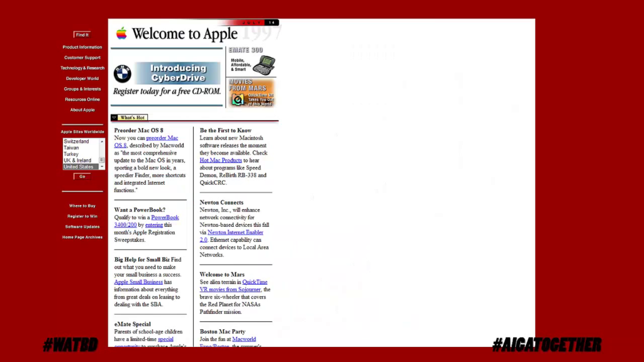Open Technology & Research page
The image size is (644, 362).
click(x=82, y=68)
